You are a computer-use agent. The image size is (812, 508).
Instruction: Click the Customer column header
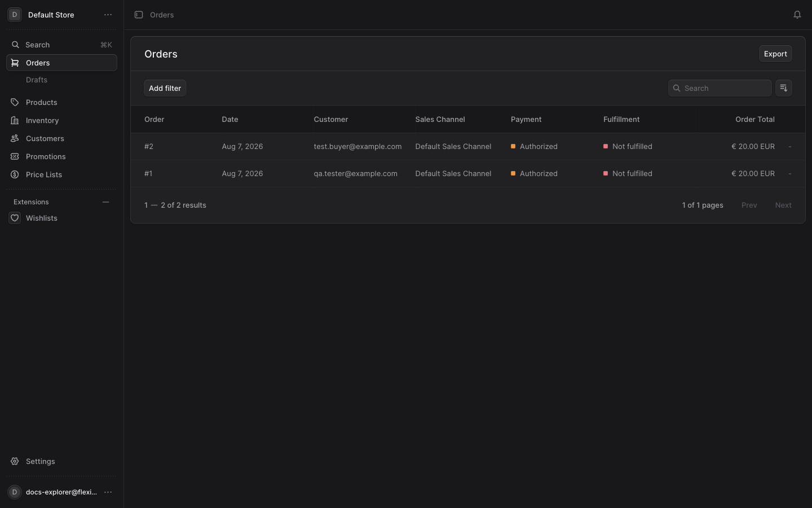[331, 119]
